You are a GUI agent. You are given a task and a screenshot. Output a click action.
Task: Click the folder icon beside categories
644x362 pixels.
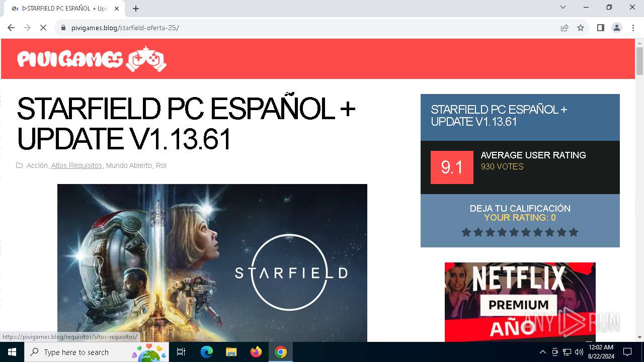coord(20,165)
